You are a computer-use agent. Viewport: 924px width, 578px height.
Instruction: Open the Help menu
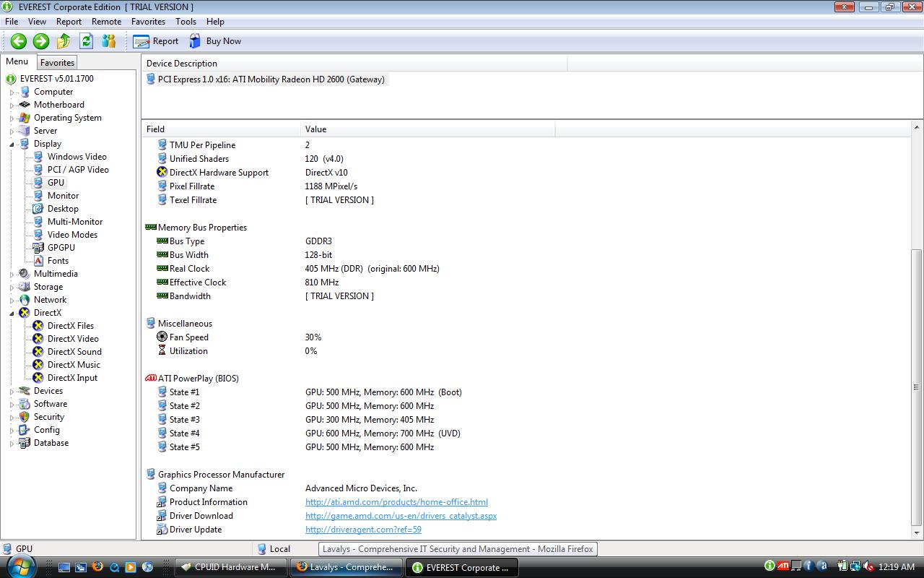tap(215, 22)
